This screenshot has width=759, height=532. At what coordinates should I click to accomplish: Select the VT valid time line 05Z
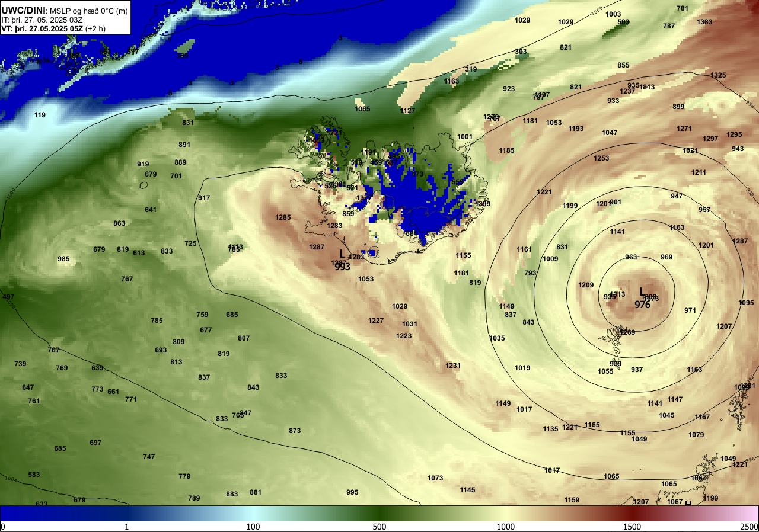click(x=53, y=28)
